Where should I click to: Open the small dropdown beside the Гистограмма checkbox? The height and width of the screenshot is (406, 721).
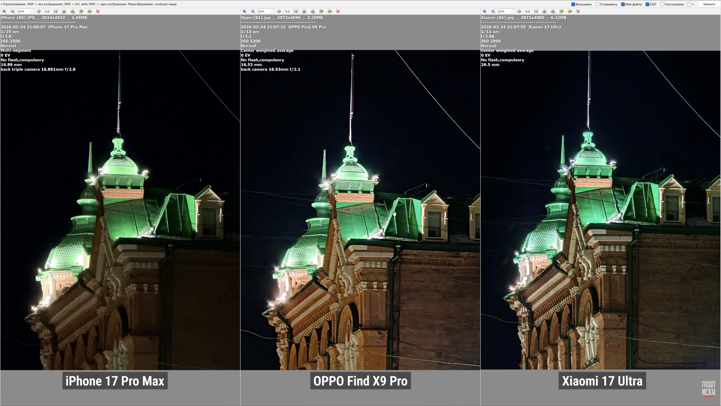(x=690, y=4)
